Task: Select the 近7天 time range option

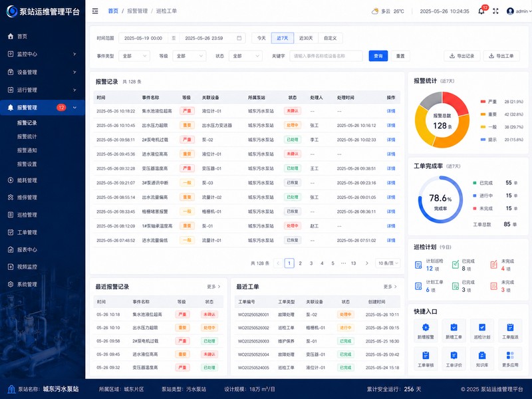Action: click(283, 38)
